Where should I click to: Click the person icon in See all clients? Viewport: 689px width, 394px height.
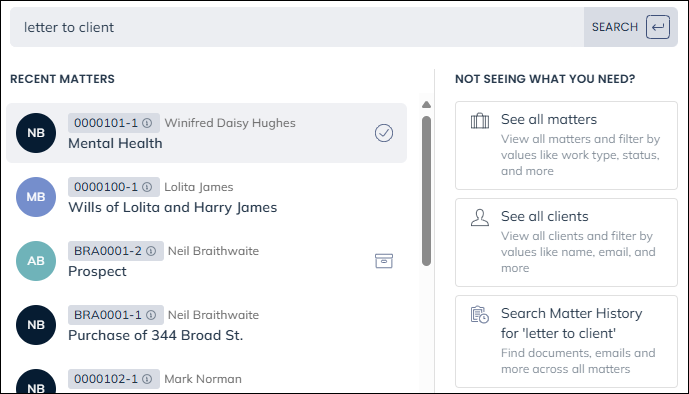click(480, 217)
